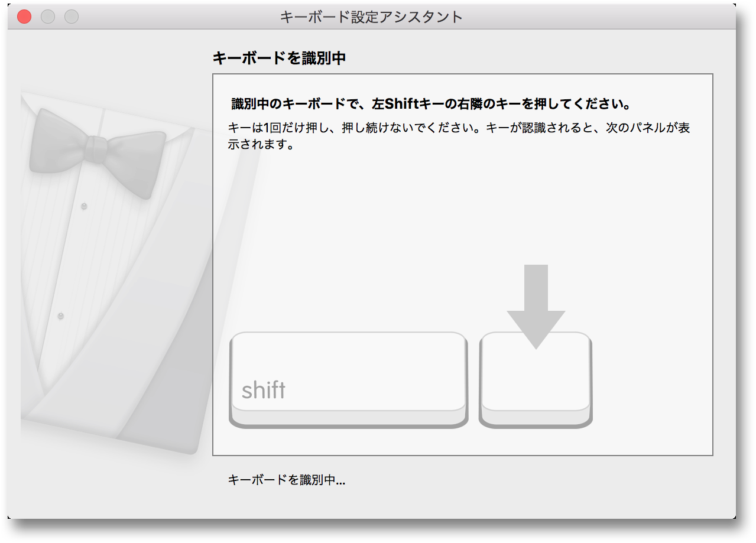Click the shift key illustration
The image size is (756, 543).
pyautogui.click(x=349, y=380)
